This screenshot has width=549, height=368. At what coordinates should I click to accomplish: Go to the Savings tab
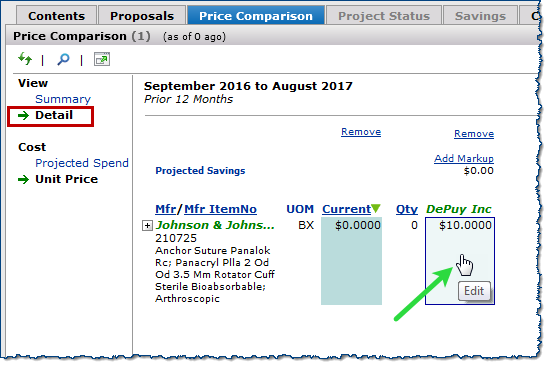tap(480, 16)
